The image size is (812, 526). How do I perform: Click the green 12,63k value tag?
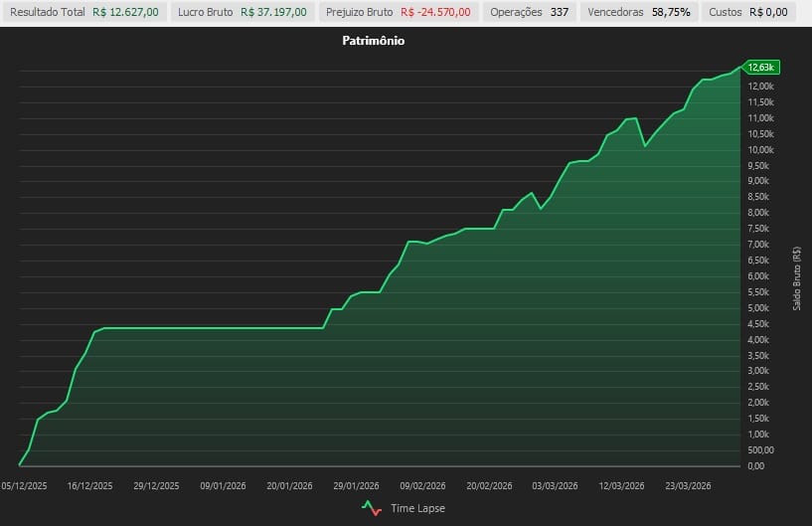(x=761, y=67)
